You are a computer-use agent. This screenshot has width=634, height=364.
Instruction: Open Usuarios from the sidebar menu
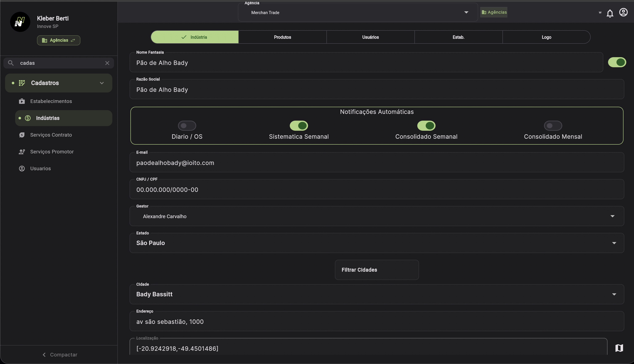tap(41, 169)
